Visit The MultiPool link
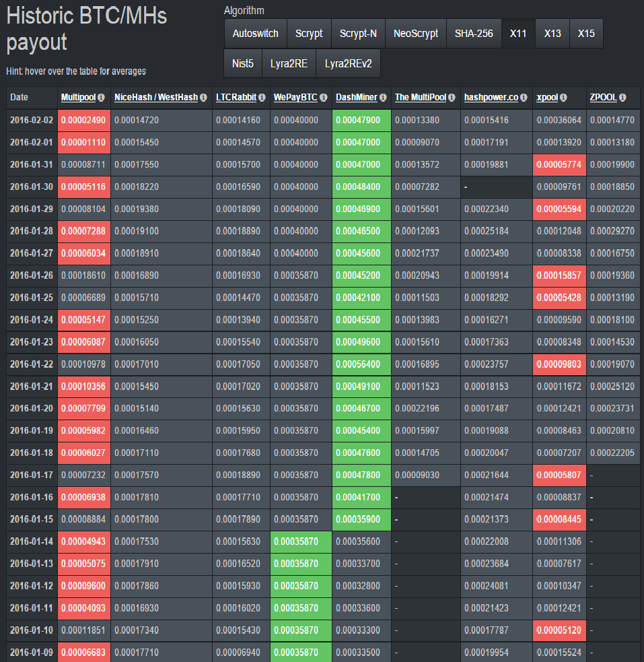Viewport: 644px width, 662px height. click(421, 98)
